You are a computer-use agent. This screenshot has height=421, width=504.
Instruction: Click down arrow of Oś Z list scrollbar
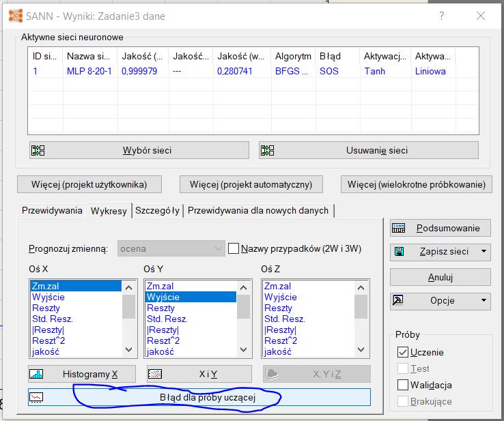(361, 349)
